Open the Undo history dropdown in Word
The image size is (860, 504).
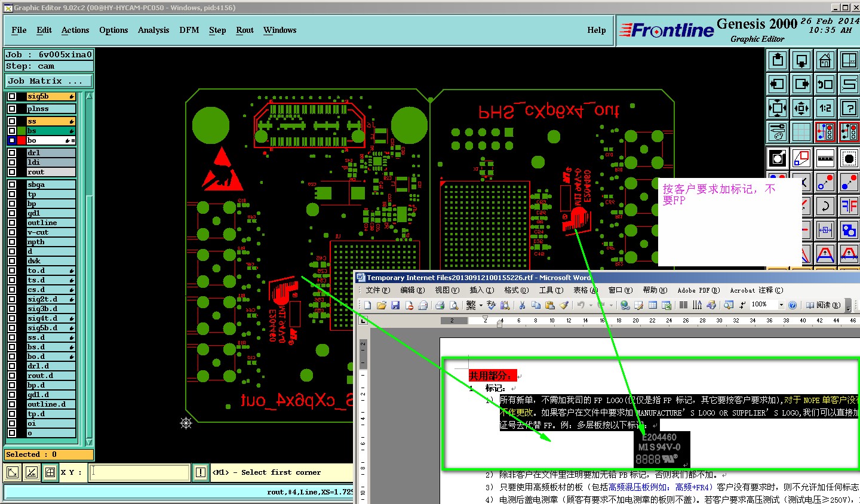click(x=591, y=305)
